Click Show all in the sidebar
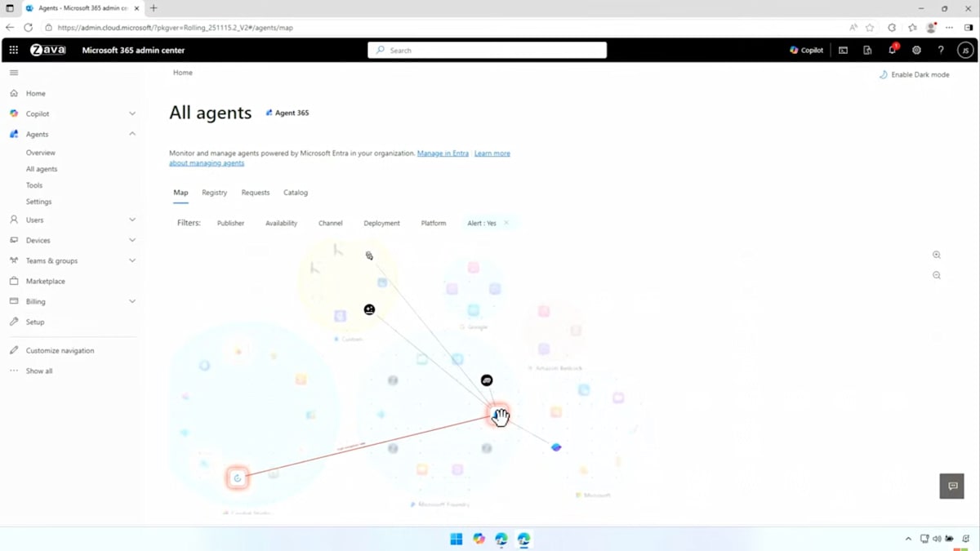 39,371
